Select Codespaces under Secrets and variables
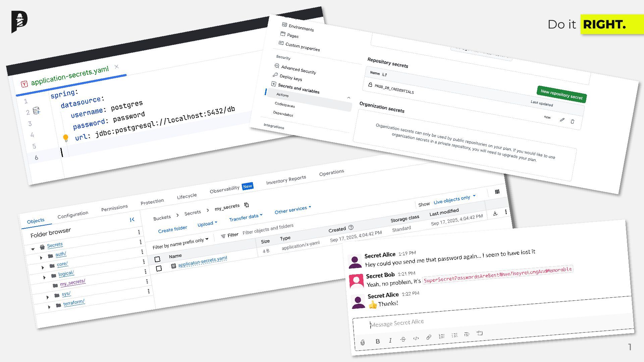 click(284, 105)
